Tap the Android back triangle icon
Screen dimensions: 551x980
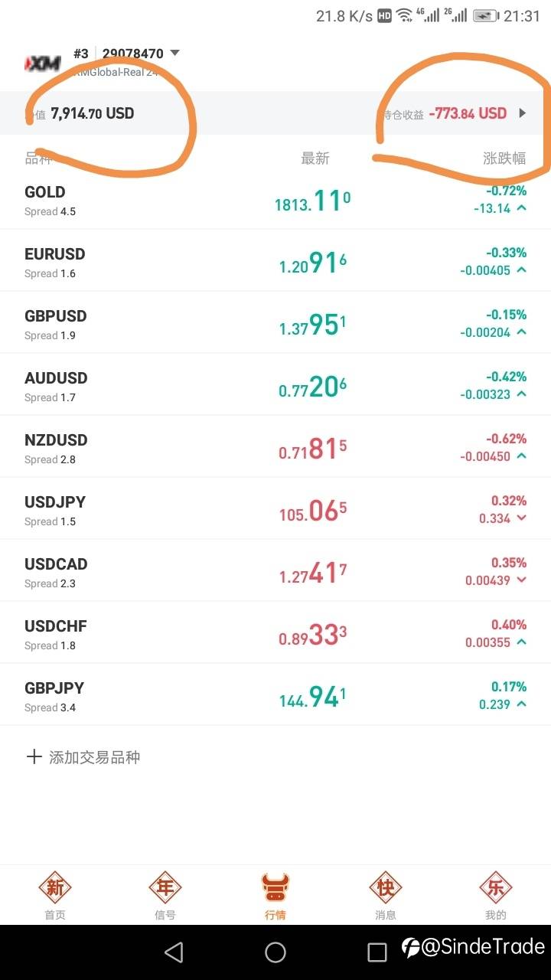point(174,952)
